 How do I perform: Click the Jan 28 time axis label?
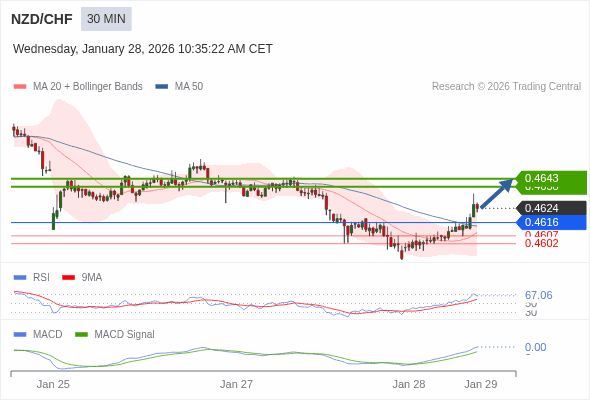[409, 384]
